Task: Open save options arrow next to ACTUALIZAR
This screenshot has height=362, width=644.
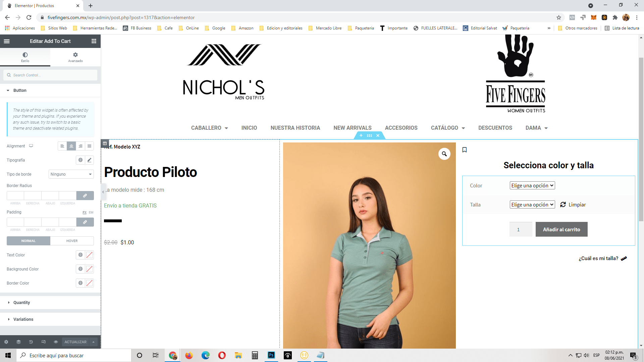Action: click(94, 342)
